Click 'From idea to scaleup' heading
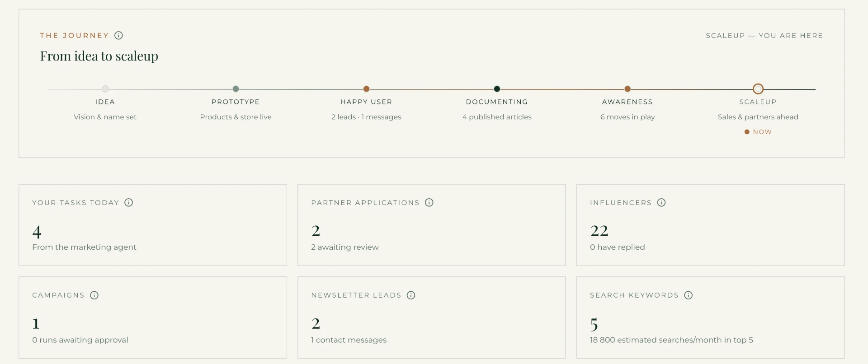The image size is (868, 364). 99,56
